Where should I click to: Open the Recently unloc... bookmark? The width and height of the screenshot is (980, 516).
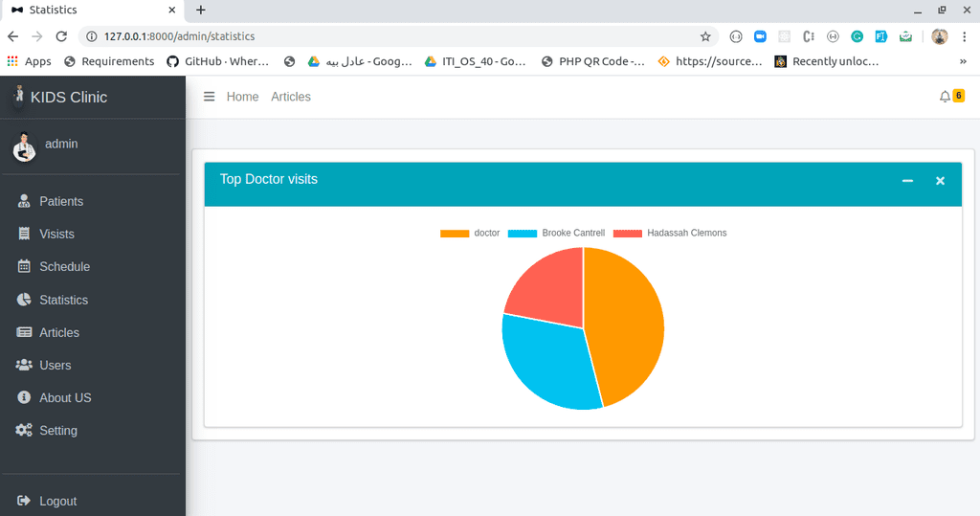tap(827, 61)
